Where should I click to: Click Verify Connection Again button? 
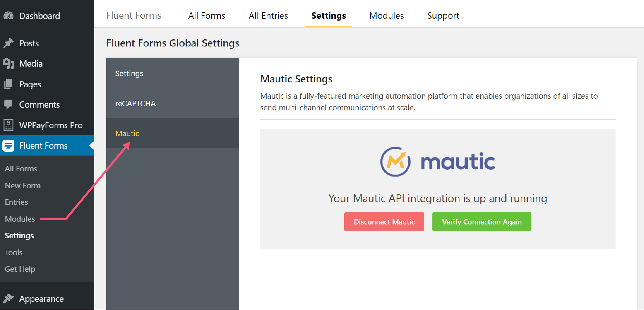(x=482, y=222)
